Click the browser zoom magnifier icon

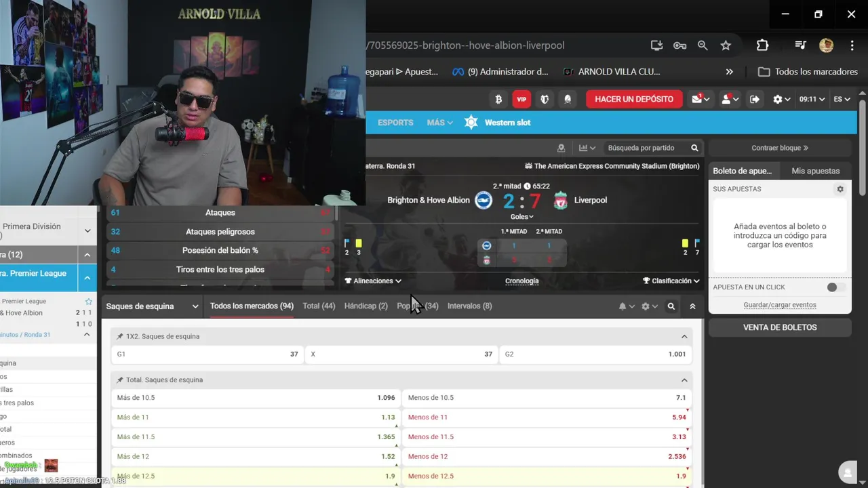(x=703, y=45)
